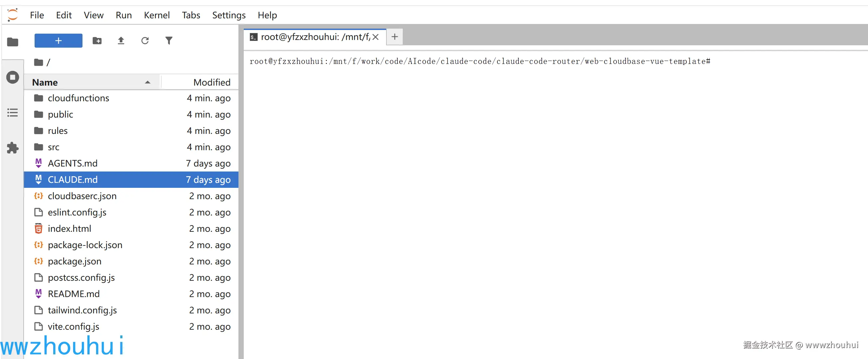868x359 pixels.
Task: Open Running Terminals and Kernels panel
Action: tap(12, 77)
